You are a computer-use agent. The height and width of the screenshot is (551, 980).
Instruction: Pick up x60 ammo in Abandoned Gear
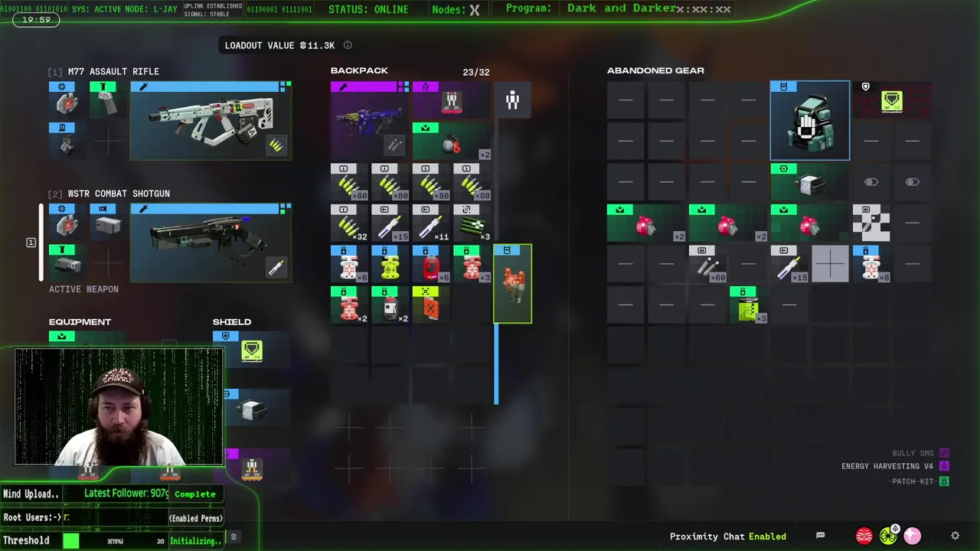pos(707,264)
